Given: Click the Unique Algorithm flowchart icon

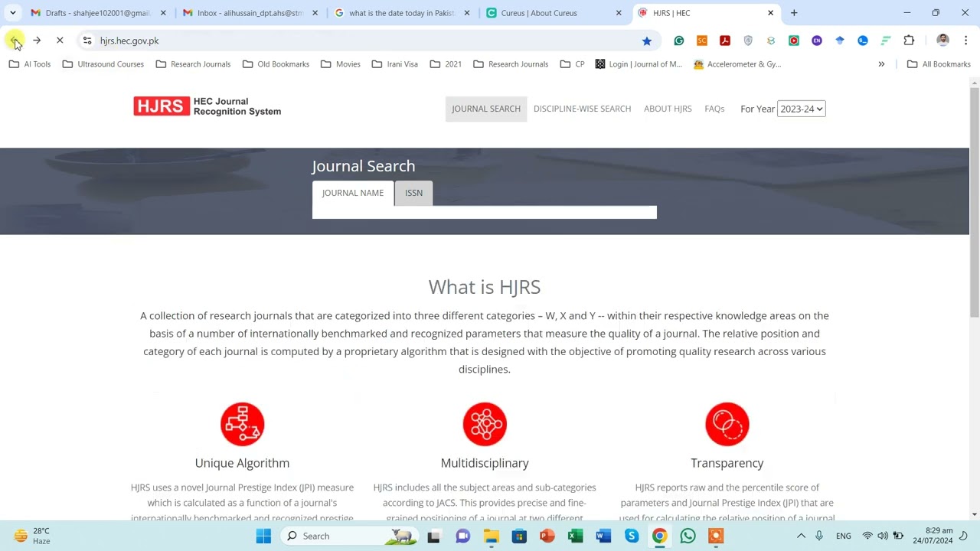Looking at the screenshot, I should pyautogui.click(x=242, y=424).
